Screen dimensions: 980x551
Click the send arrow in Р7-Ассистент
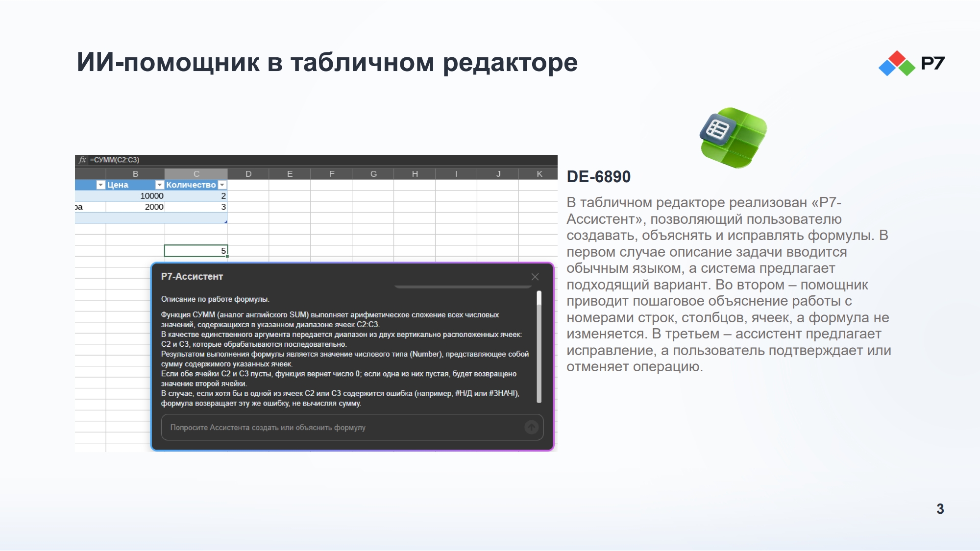(x=531, y=428)
